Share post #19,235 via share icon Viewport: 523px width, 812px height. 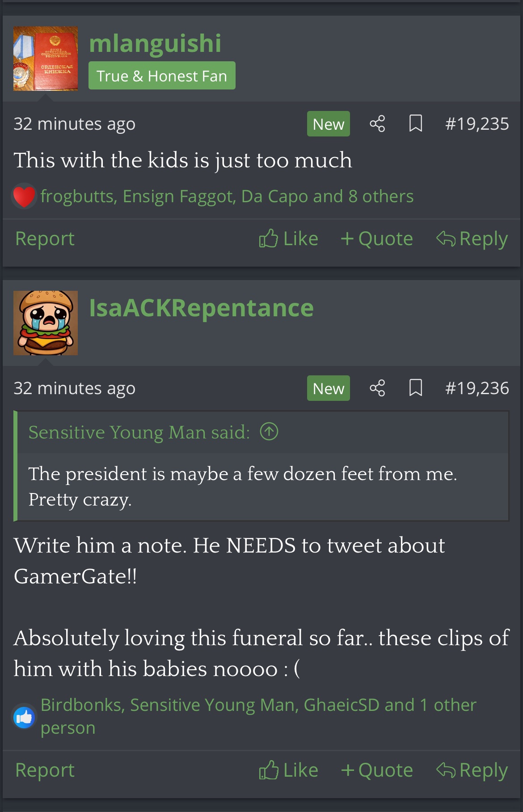[377, 123]
